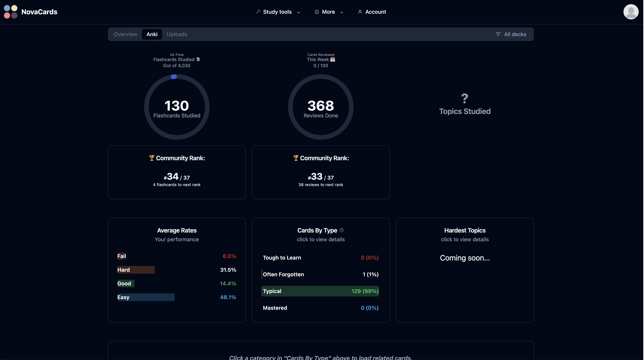Select the Anki tab
This screenshot has height=360, width=644.
(x=152, y=34)
